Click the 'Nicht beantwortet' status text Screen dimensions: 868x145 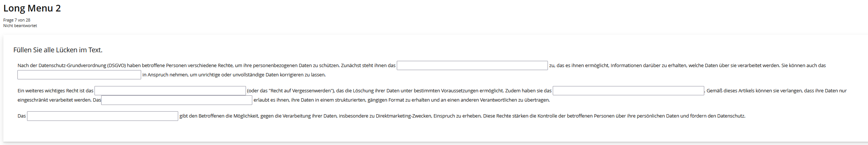[20, 26]
